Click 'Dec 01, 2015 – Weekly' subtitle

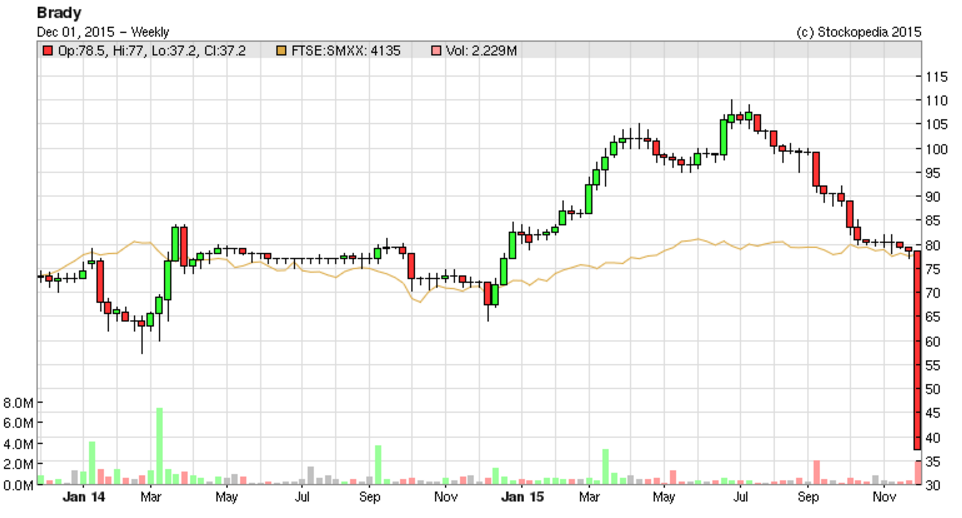(103, 32)
